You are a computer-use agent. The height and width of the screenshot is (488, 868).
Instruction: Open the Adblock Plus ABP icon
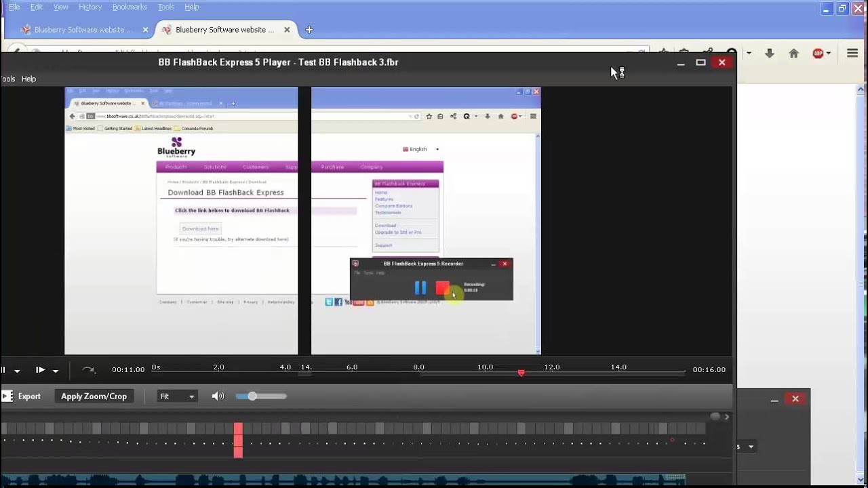click(x=818, y=54)
